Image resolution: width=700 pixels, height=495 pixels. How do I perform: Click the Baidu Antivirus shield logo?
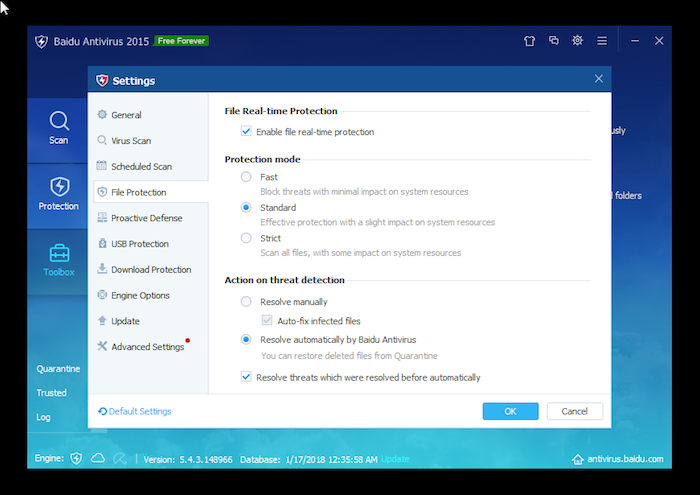click(42, 42)
